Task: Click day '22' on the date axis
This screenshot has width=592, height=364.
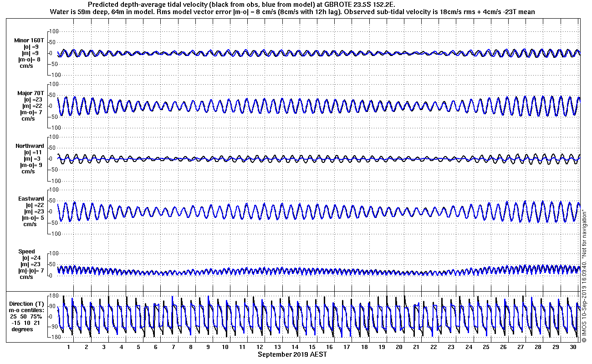Action: [x=434, y=347]
